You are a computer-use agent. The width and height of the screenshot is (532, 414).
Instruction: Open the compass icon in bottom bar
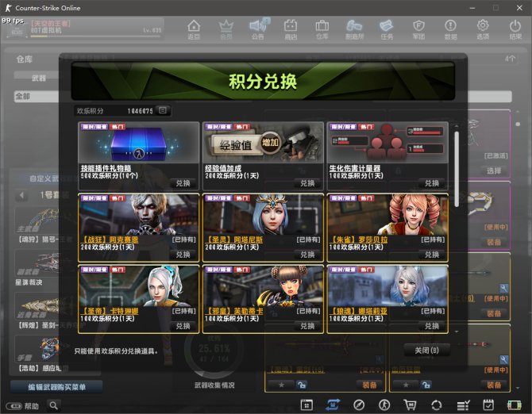click(359, 404)
